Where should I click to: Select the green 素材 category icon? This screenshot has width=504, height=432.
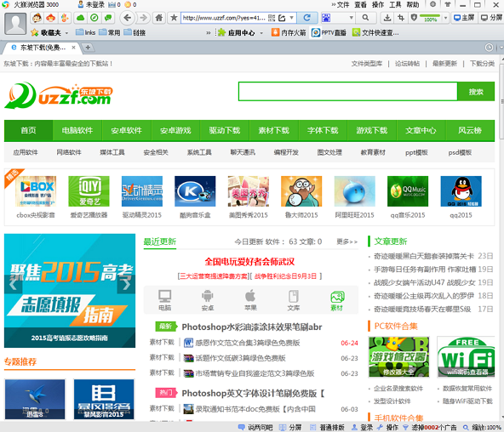[x=337, y=300]
